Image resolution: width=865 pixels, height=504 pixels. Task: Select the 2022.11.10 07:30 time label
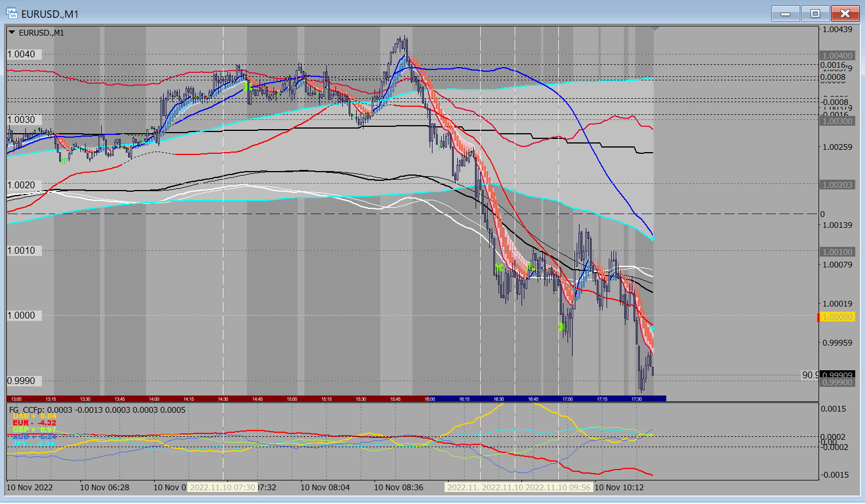222,487
